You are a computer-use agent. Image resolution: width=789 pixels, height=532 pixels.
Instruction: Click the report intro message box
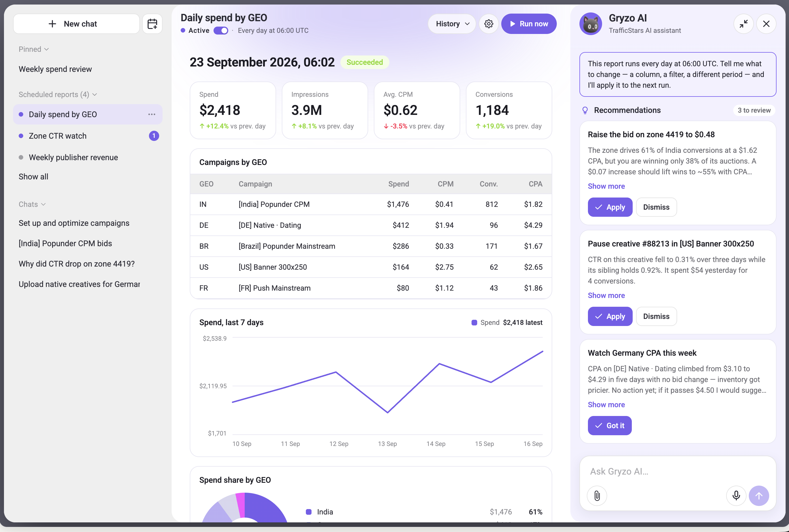678,74
